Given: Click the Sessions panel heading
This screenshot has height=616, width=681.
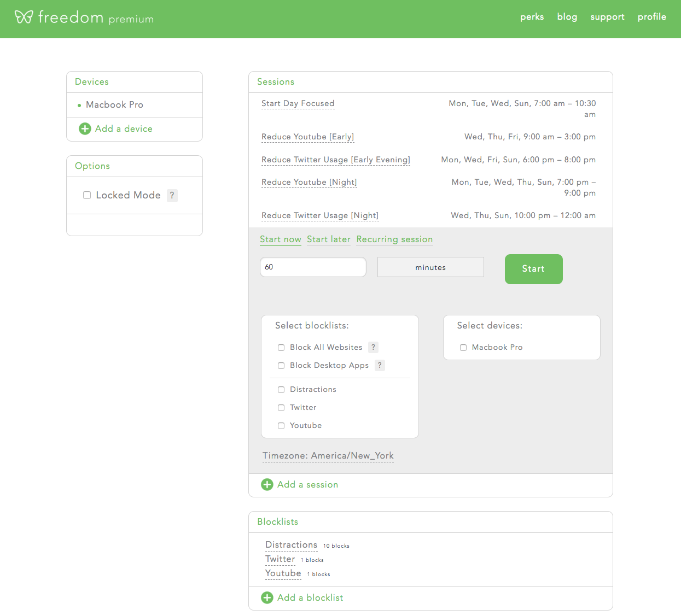Looking at the screenshot, I should tap(276, 82).
